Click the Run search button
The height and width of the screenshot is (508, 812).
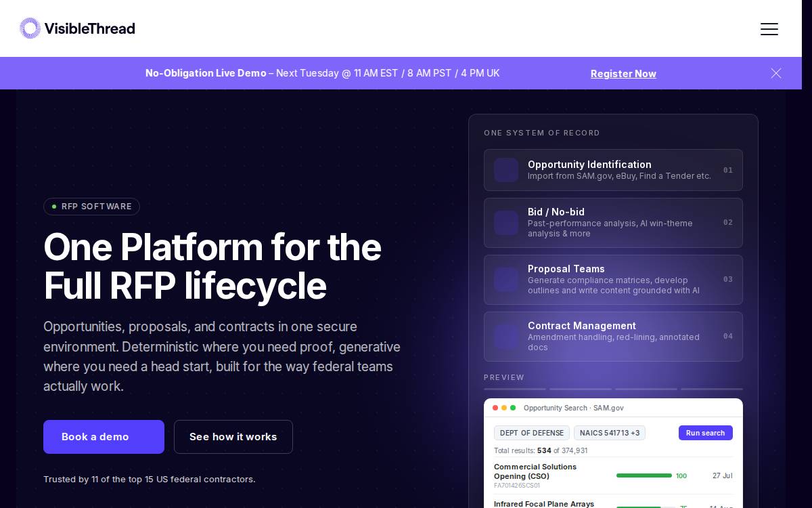coord(705,433)
